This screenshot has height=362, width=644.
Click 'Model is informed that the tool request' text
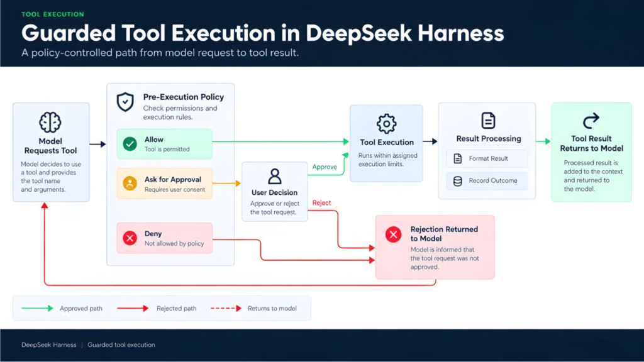click(445, 258)
